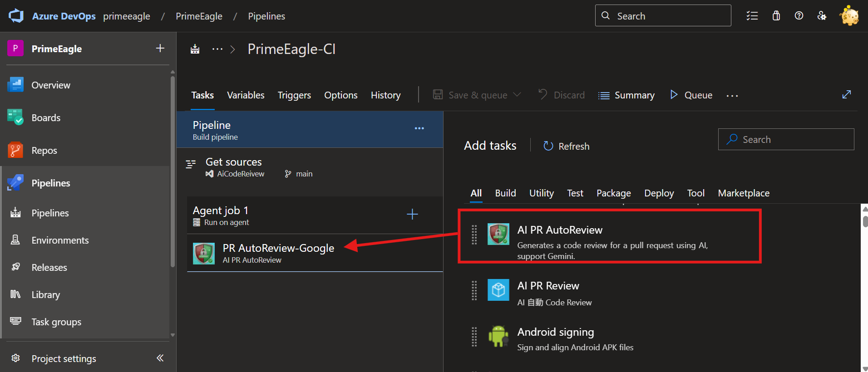
Task: Switch to the Options tab
Action: tap(341, 95)
